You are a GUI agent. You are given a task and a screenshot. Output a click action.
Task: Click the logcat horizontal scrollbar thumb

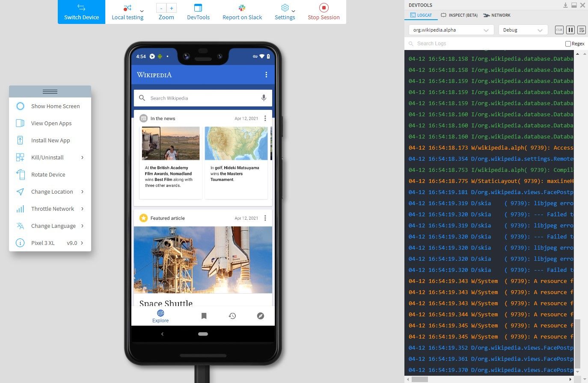click(x=419, y=379)
